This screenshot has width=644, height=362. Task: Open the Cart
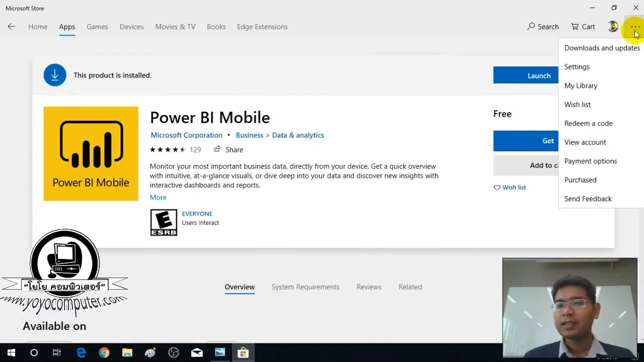583,27
